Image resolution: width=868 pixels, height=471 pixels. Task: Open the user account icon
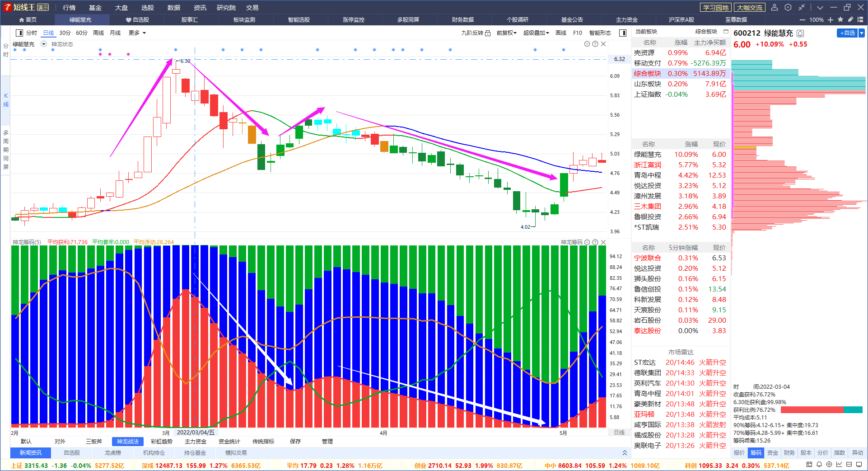coord(775,7)
